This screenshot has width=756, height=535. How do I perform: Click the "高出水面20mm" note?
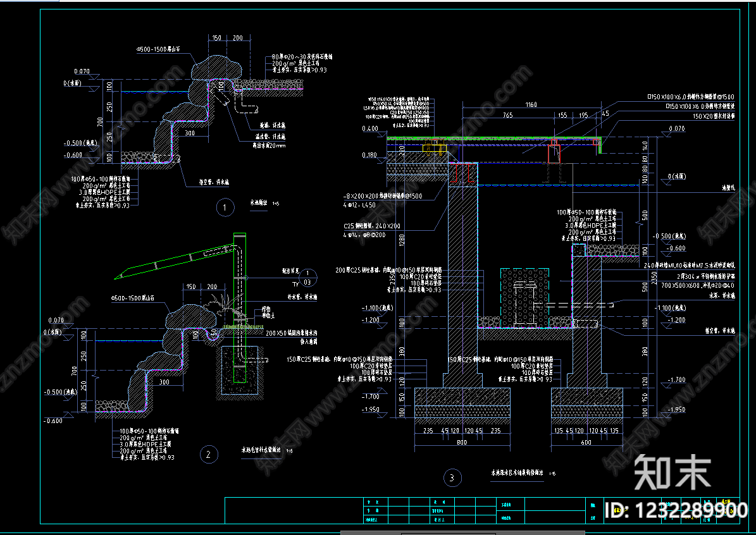pyautogui.click(x=269, y=145)
